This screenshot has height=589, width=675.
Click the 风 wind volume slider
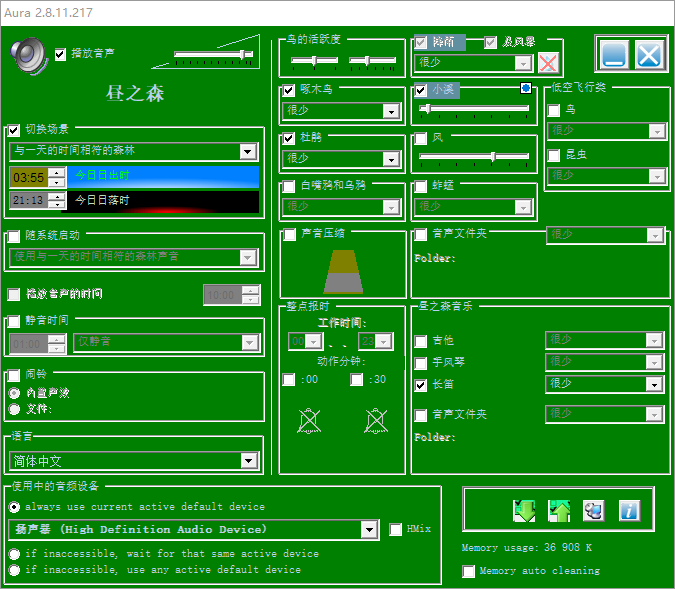[474, 157]
